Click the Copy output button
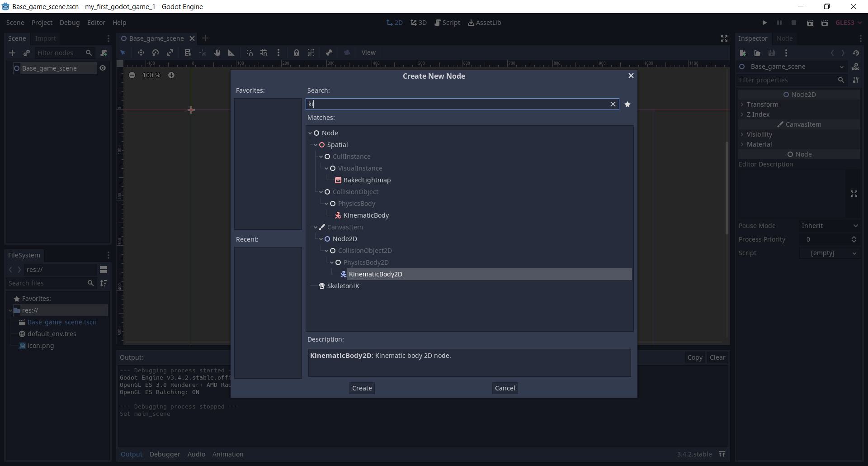 coord(695,357)
